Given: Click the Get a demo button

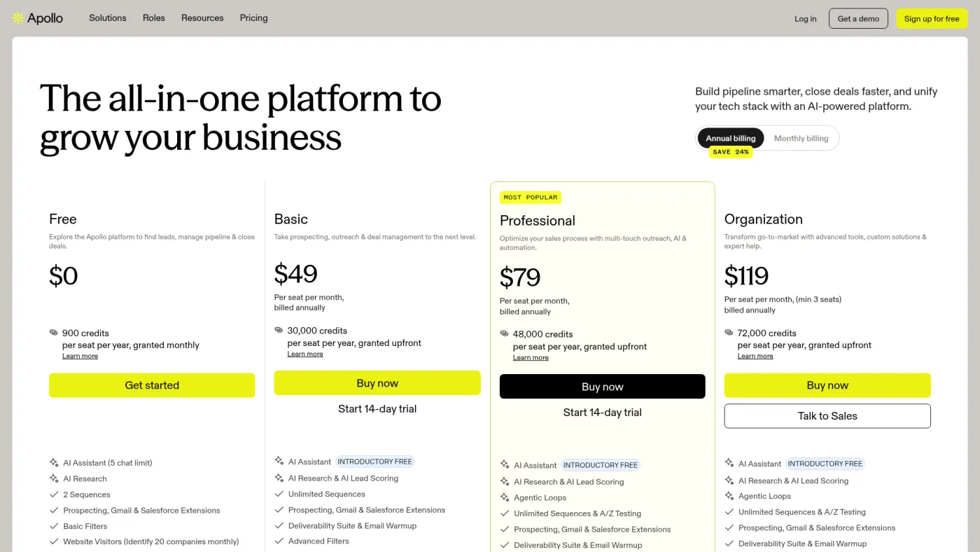Looking at the screenshot, I should coord(858,19).
